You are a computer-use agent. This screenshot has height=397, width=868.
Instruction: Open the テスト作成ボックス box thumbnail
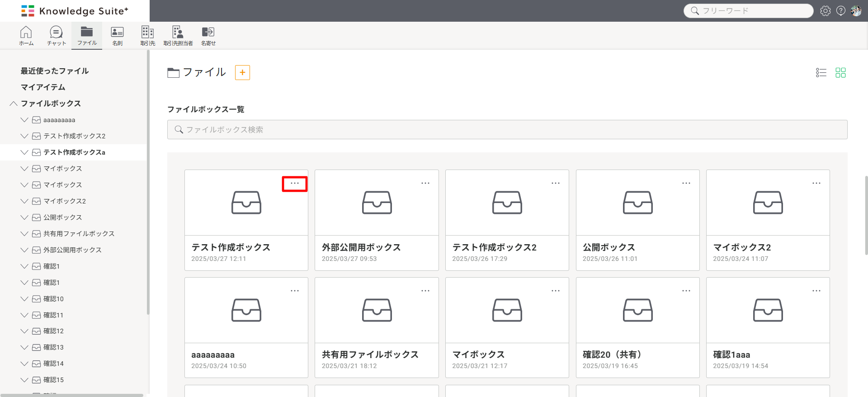[246, 203]
